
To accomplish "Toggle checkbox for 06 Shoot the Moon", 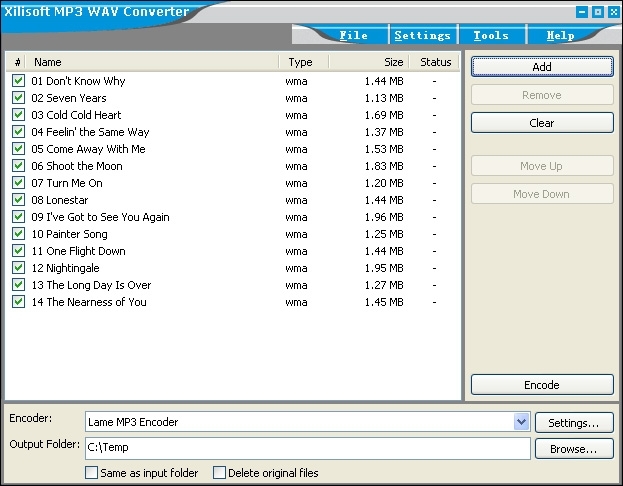I will (x=18, y=166).
